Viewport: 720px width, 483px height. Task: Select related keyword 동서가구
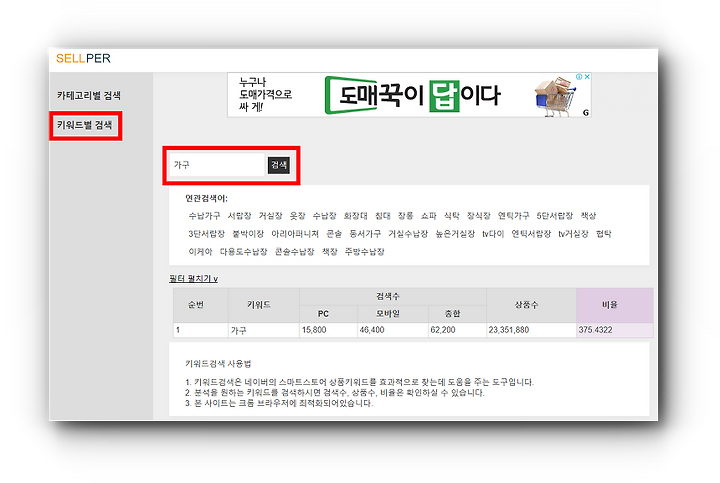click(x=365, y=234)
